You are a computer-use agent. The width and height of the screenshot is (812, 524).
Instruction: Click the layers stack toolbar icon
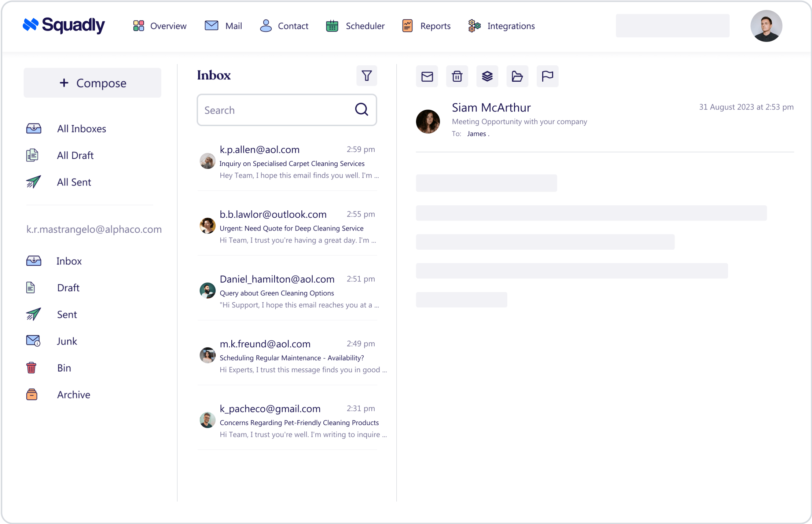click(x=487, y=76)
